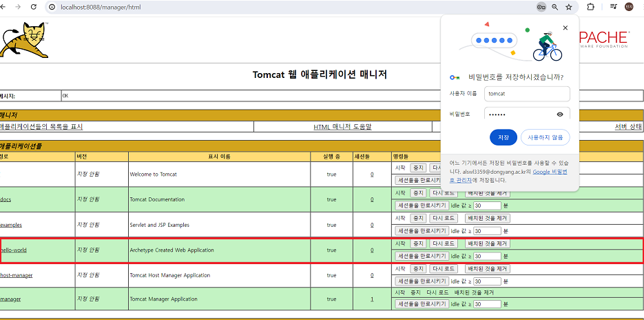Open session count for Welcome to Tomcat
This screenshot has height=320, width=644.
pos(372,174)
